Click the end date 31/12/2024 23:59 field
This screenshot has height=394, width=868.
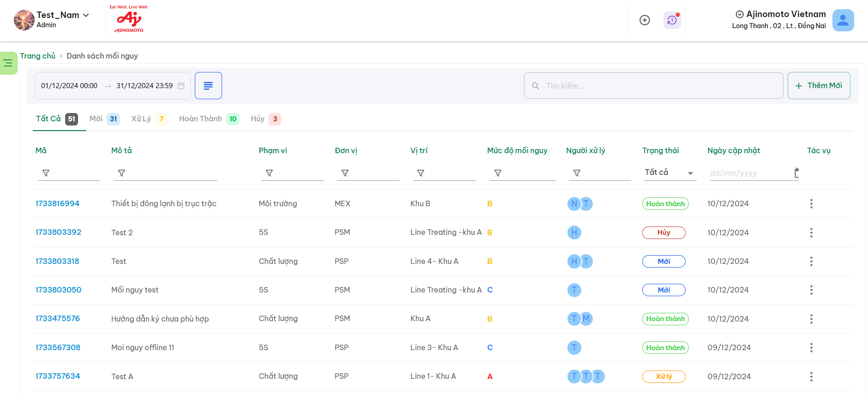(x=145, y=86)
